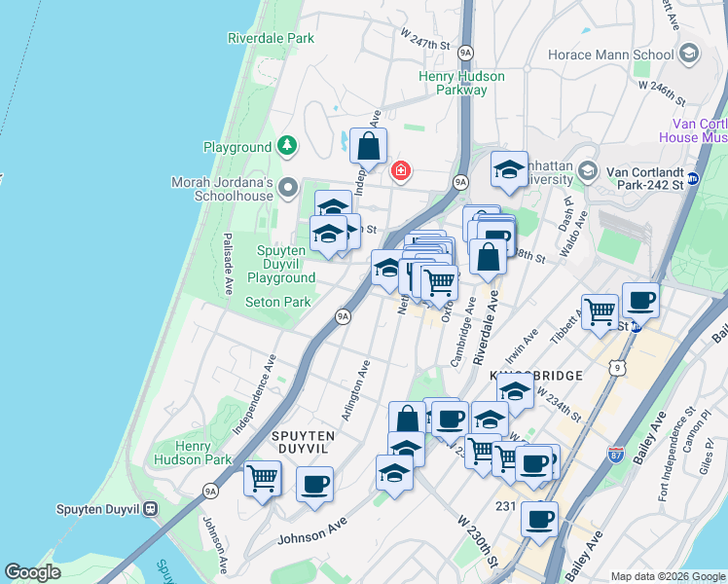Click the Map data ©2026 Google text
728x584 pixels.
click(x=668, y=576)
